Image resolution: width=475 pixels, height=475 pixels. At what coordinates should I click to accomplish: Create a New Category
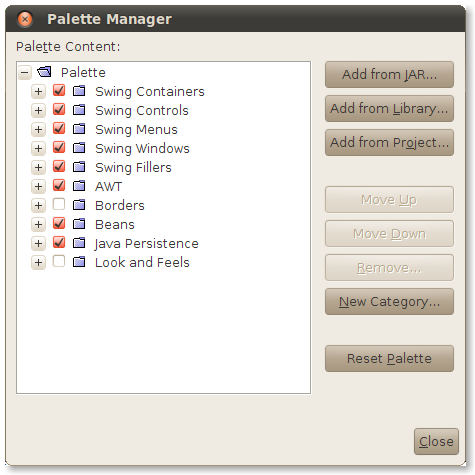(x=389, y=302)
